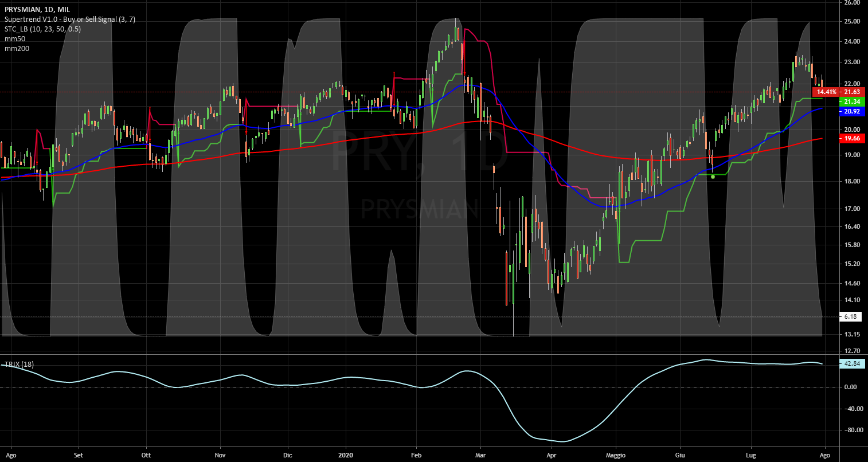Click the 2020 year label on time axis
Viewport: 868px width, 462px height.
point(346,455)
